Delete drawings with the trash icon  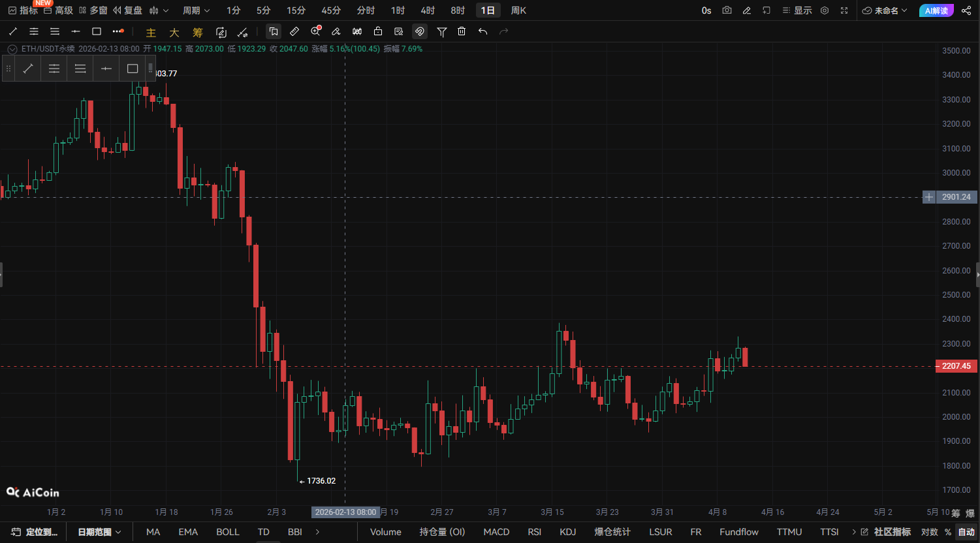(462, 31)
